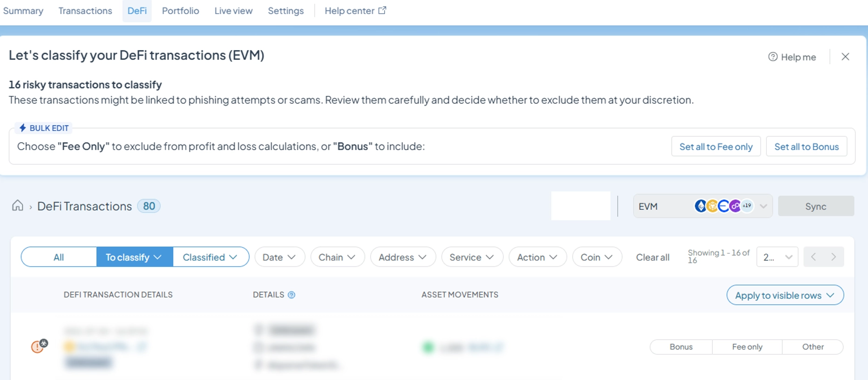The width and height of the screenshot is (868, 380).
Task: Open the Live view tab
Action: tap(233, 11)
